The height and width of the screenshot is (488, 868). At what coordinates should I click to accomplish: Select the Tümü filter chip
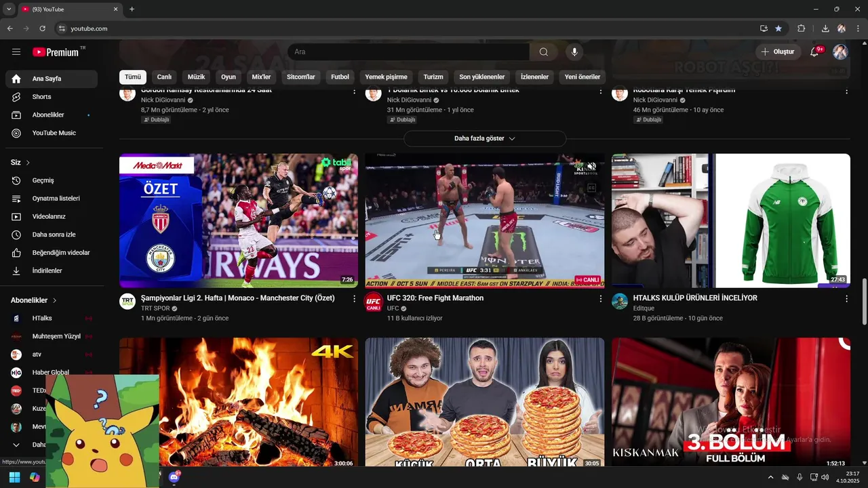click(x=133, y=77)
